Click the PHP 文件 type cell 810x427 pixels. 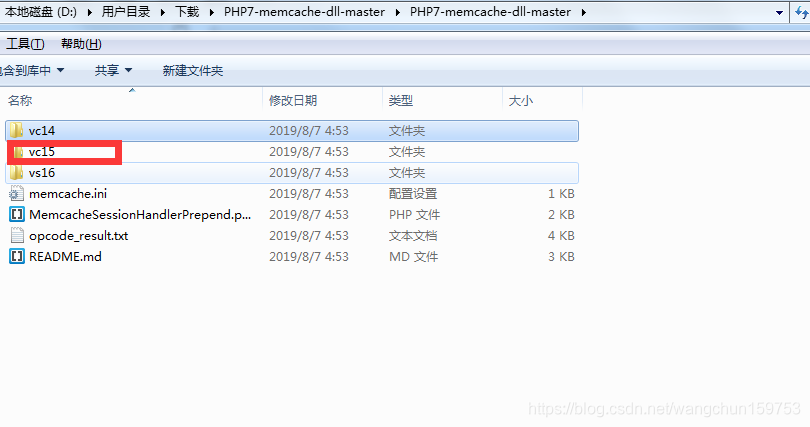[414, 215]
